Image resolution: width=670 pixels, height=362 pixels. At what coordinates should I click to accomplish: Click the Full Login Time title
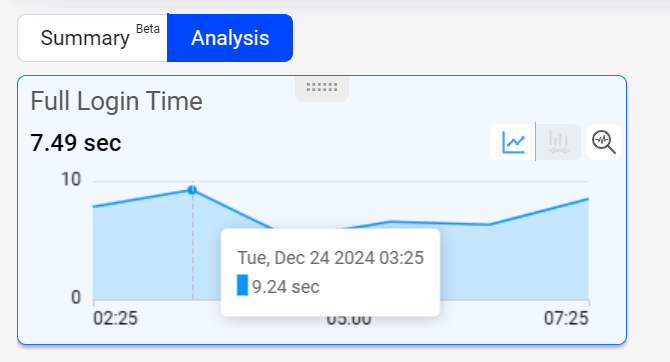[x=116, y=101]
